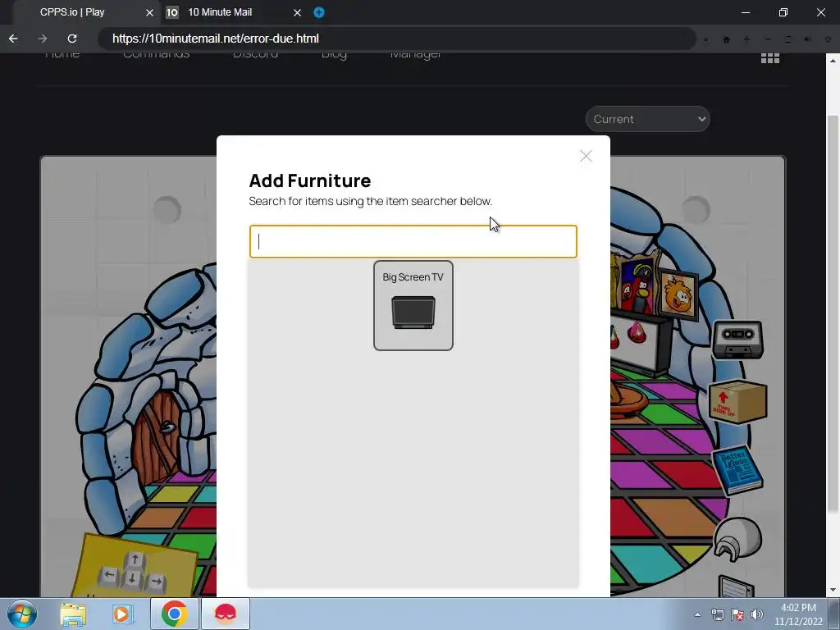Image resolution: width=840 pixels, height=630 pixels.
Task: Switch to 10 Minute Mail tab
Action: [220, 12]
